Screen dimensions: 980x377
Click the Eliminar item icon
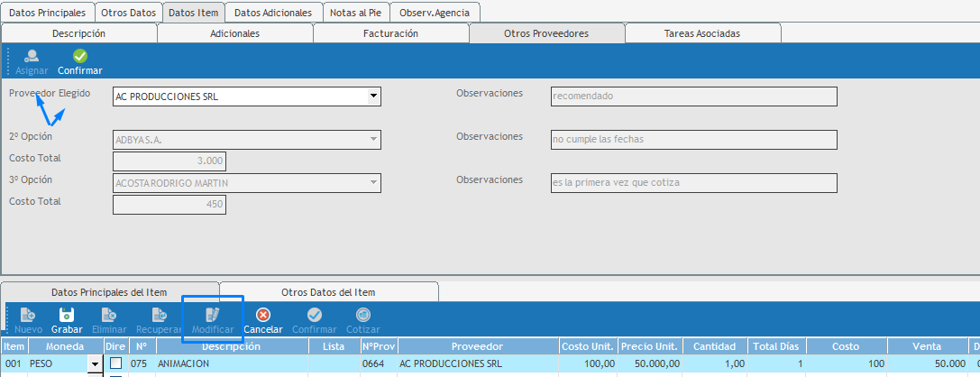click(x=108, y=315)
